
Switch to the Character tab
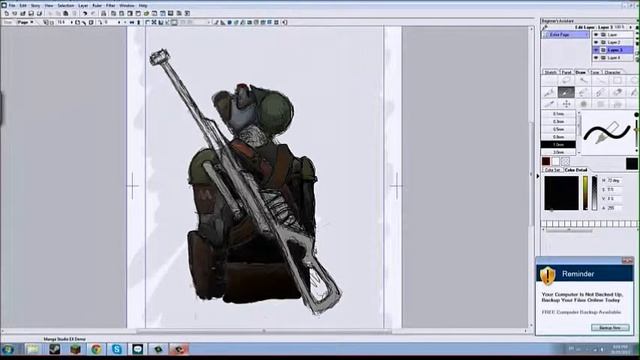(612, 72)
